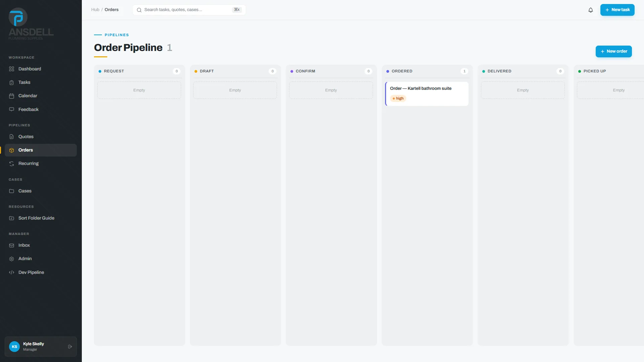Click the Admin gear icon
The height and width of the screenshot is (362, 644).
tap(11, 259)
